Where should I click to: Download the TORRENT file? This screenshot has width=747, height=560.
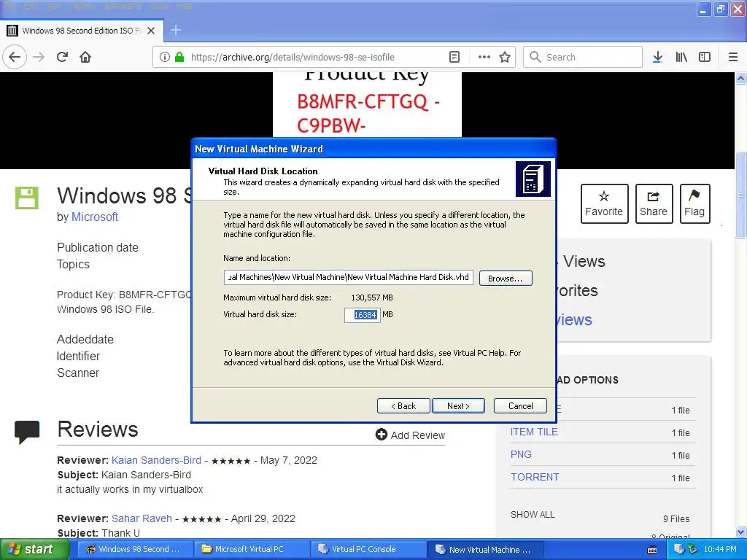click(x=535, y=477)
